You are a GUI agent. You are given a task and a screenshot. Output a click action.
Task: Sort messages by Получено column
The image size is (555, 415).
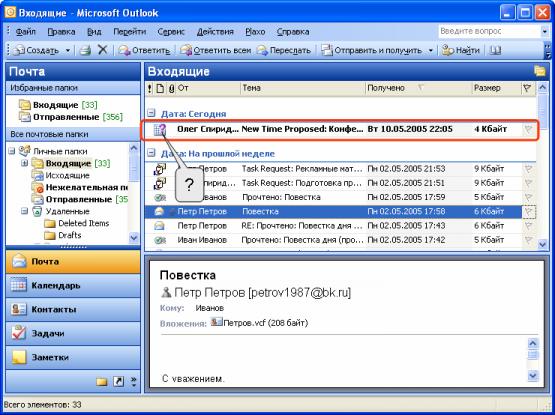(418, 88)
